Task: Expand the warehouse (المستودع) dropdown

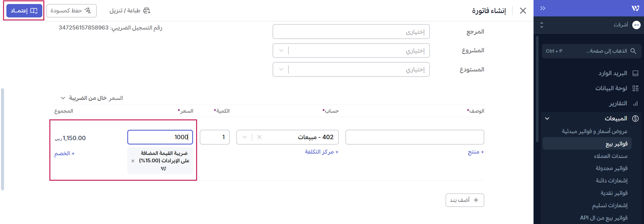Action: (281, 69)
